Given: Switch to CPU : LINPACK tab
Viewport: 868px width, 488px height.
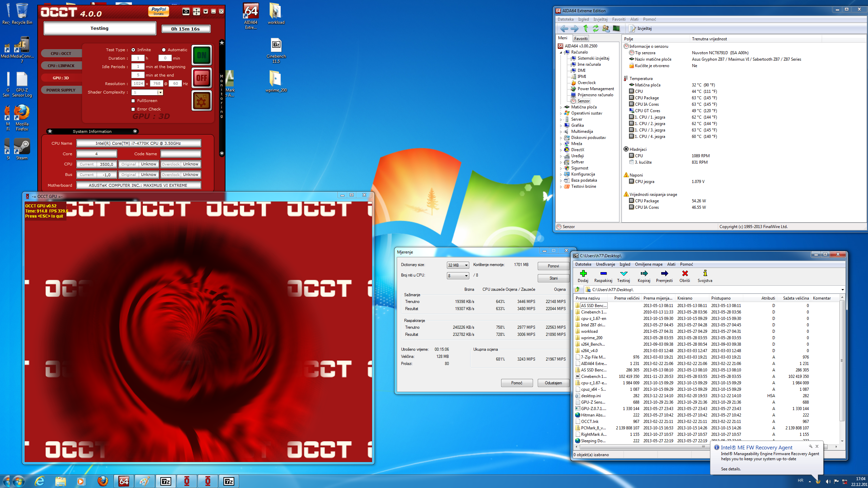Looking at the screenshot, I should point(61,66).
